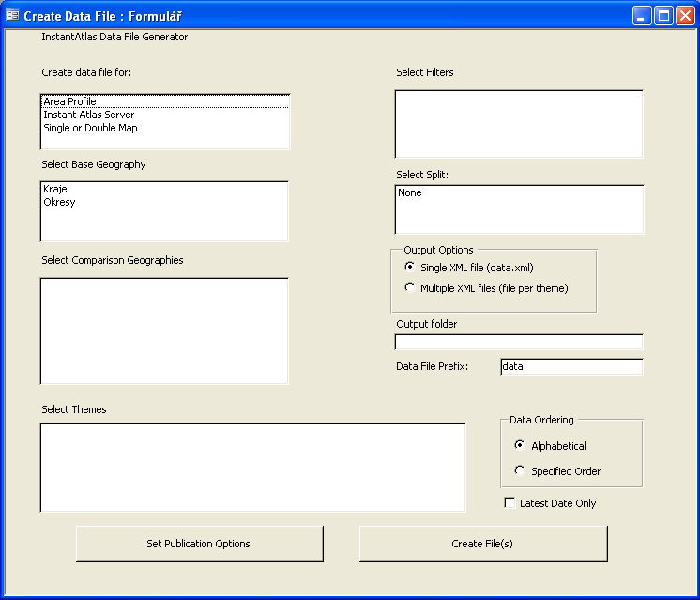Maximize the Create Data File window
This screenshot has height=600, width=700.
coord(663,16)
